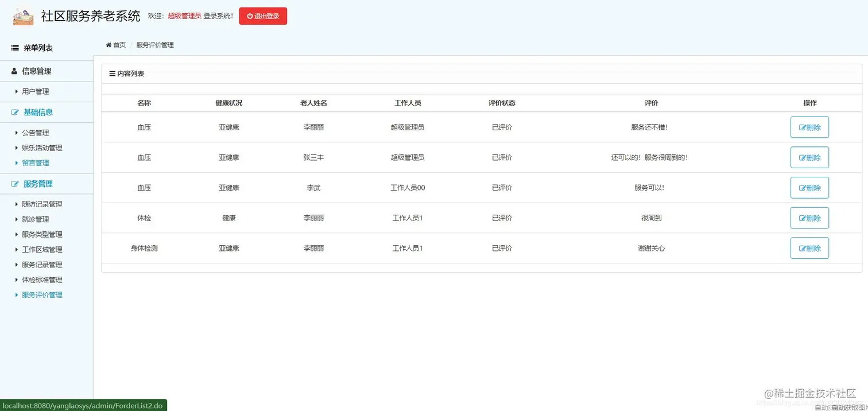Click the 体检 name cell

click(144, 218)
